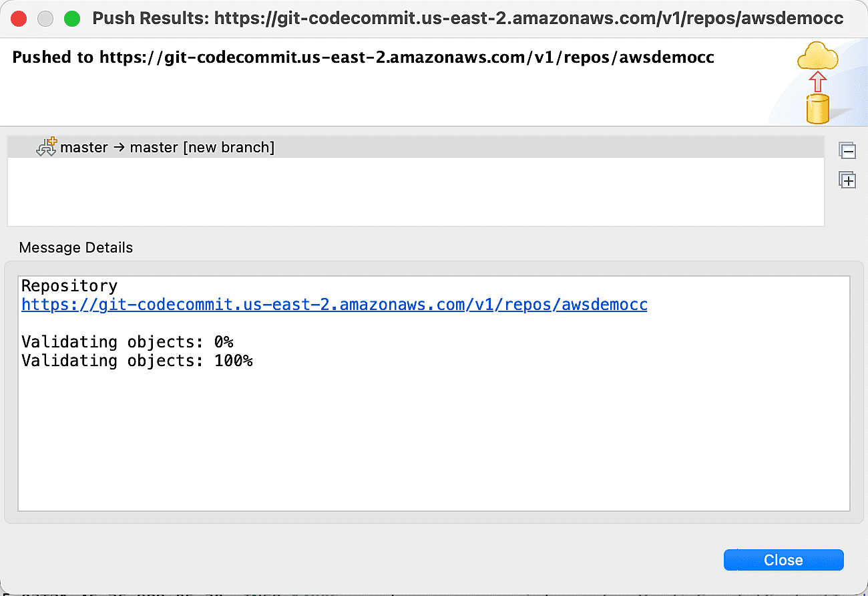Viewport: 868px width, 596px height.
Task: Click the Close button
Action: pos(783,560)
